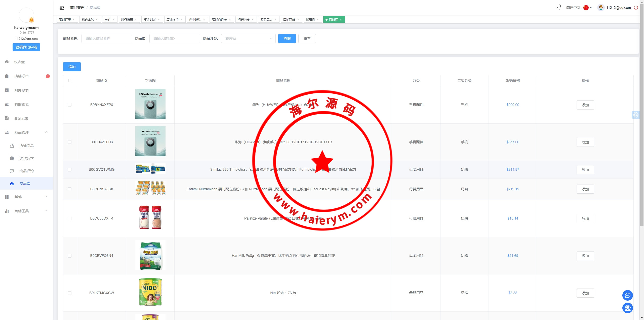Toggle the select-all checkbox in the table header

pos(70,81)
